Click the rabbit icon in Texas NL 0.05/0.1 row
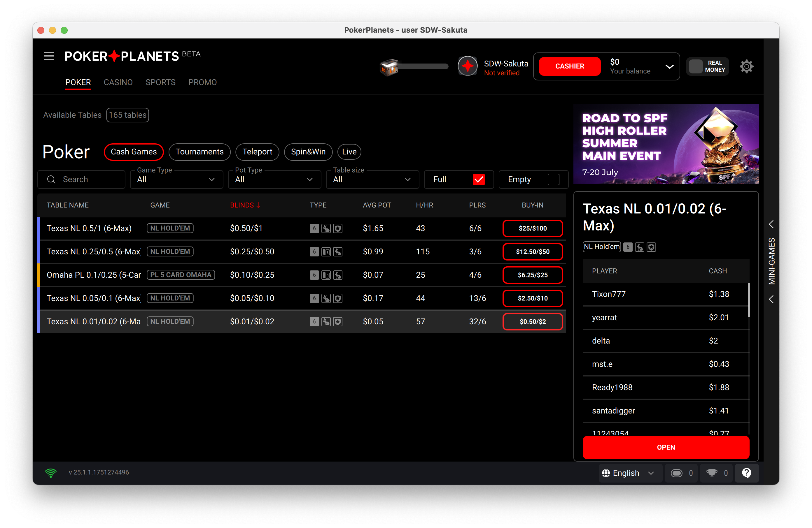This screenshot has height=528, width=812. pos(326,299)
